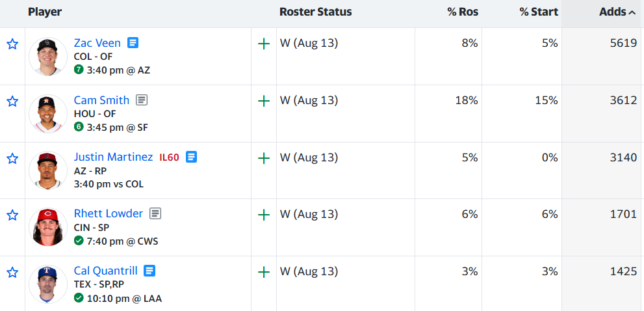Image resolution: width=644 pixels, height=311 pixels.
Task: Add Zac Veen with the green plus icon
Action: pos(264,44)
